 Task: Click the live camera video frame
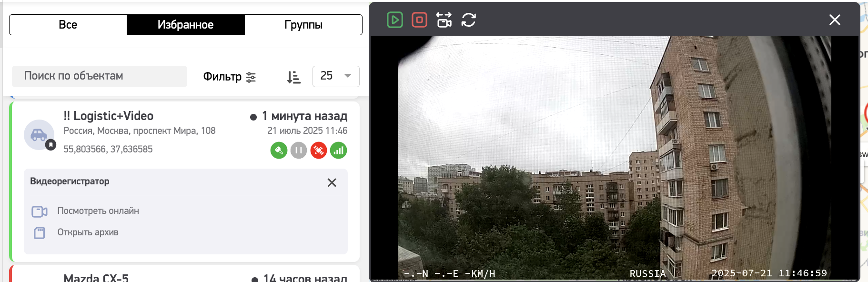click(x=615, y=157)
